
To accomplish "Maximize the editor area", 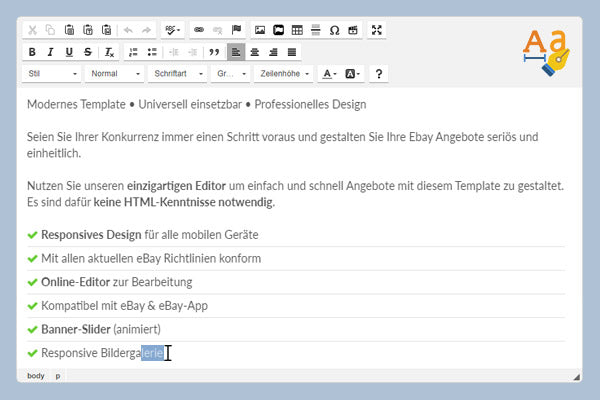I will 377,30.
